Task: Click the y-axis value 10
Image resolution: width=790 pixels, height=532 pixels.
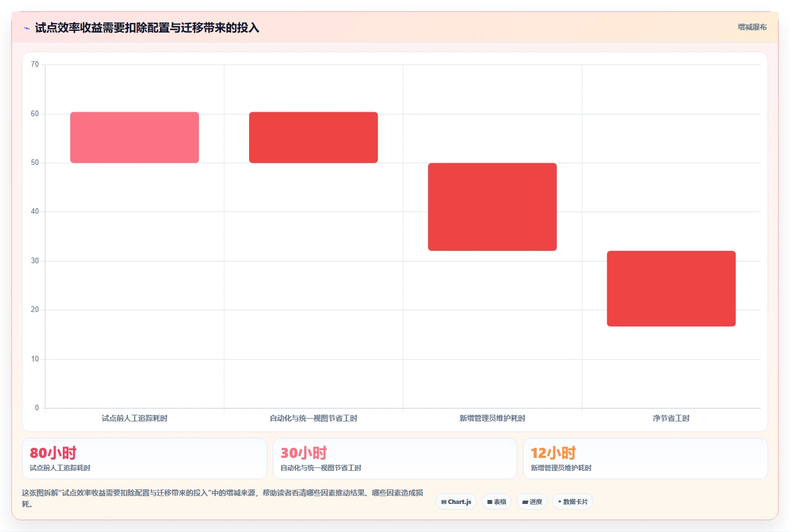Action: tap(35, 359)
